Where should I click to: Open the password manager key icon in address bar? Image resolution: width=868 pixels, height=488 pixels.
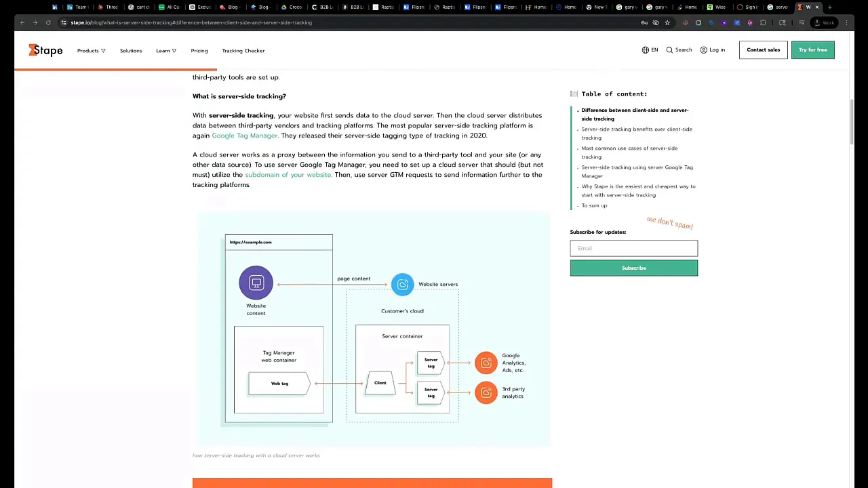tap(644, 22)
